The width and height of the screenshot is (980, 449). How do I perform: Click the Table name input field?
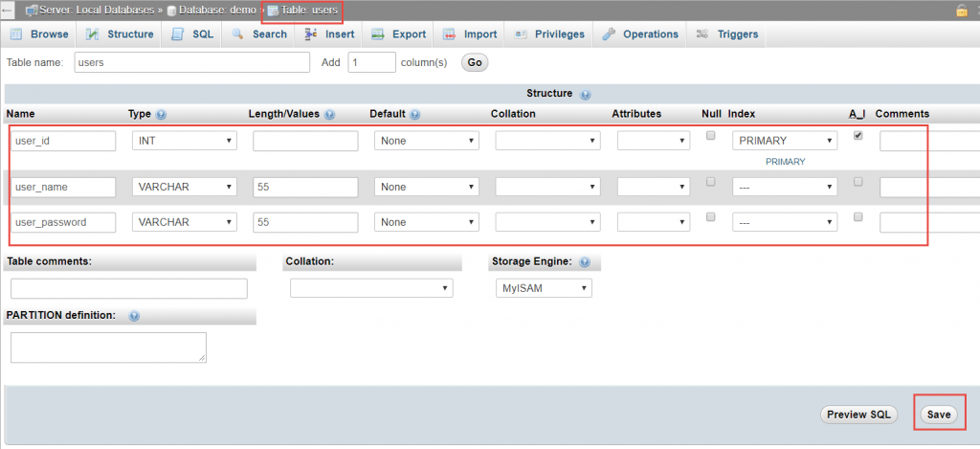191,62
